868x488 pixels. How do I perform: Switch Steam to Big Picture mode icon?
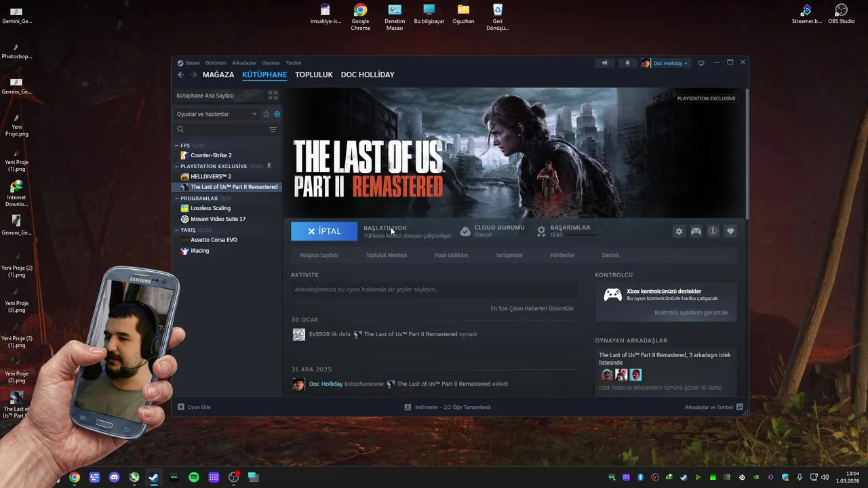(x=701, y=63)
